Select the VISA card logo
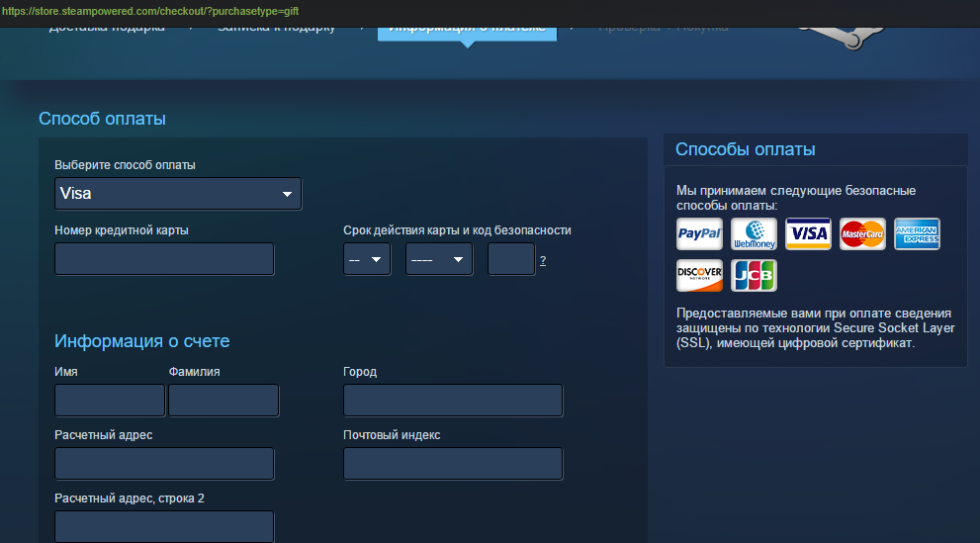980x543 pixels. tap(808, 234)
